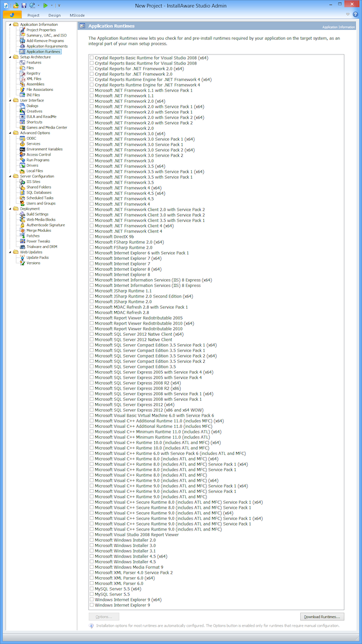
Task: Click the Shortcuts icon
Action: [x=23, y=122]
